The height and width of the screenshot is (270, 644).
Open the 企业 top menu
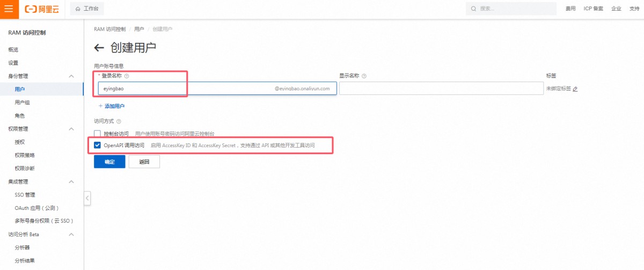[616, 9]
